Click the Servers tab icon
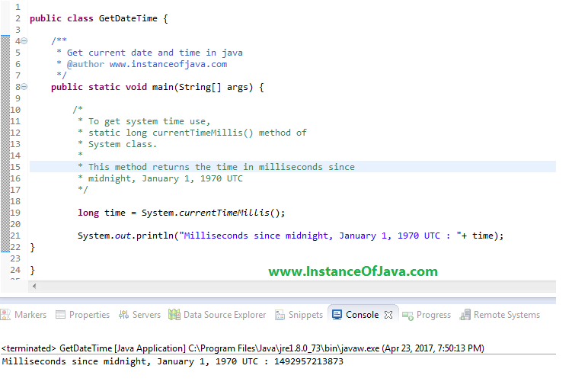 123,315
